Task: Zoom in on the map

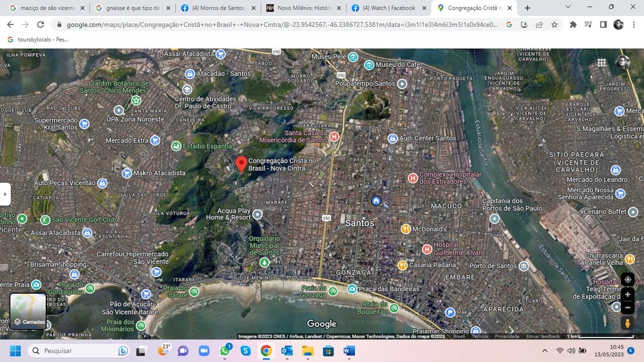Action: tap(627, 294)
